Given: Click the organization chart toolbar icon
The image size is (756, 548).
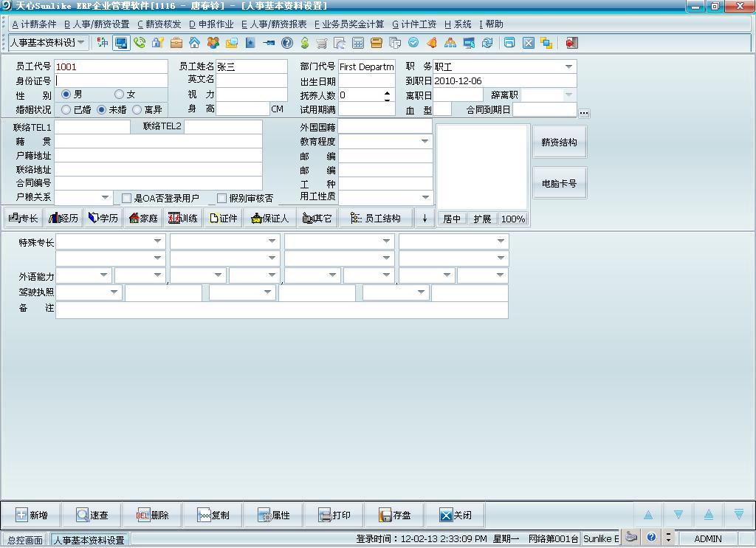Looking at the screenshot, I should pos(450,43).
